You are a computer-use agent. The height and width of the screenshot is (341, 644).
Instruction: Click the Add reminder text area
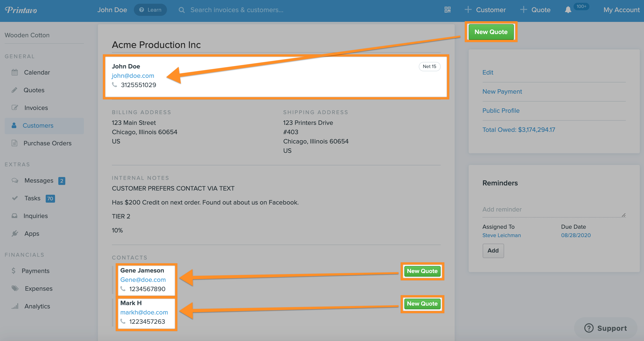(554, 210)
